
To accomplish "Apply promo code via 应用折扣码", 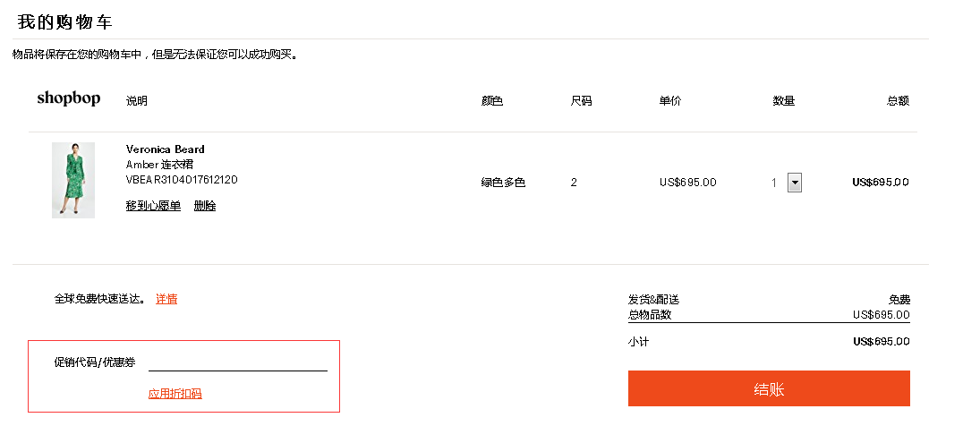I will pos(175,394).
